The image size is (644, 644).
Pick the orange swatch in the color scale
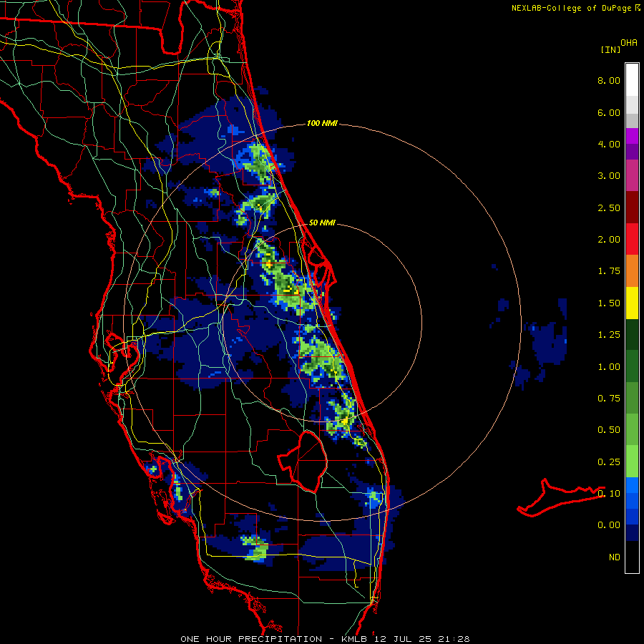tap(632, 271)
